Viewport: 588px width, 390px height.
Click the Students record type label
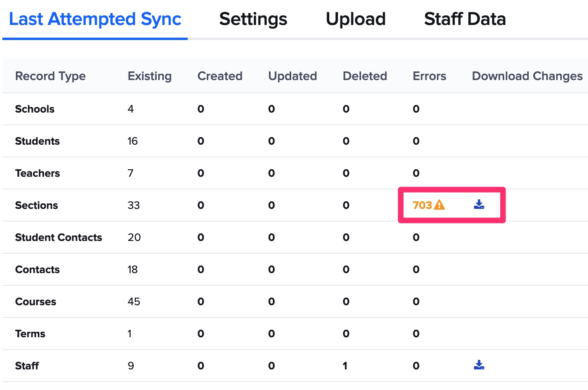pyautogui.click(x=37, y=141)
